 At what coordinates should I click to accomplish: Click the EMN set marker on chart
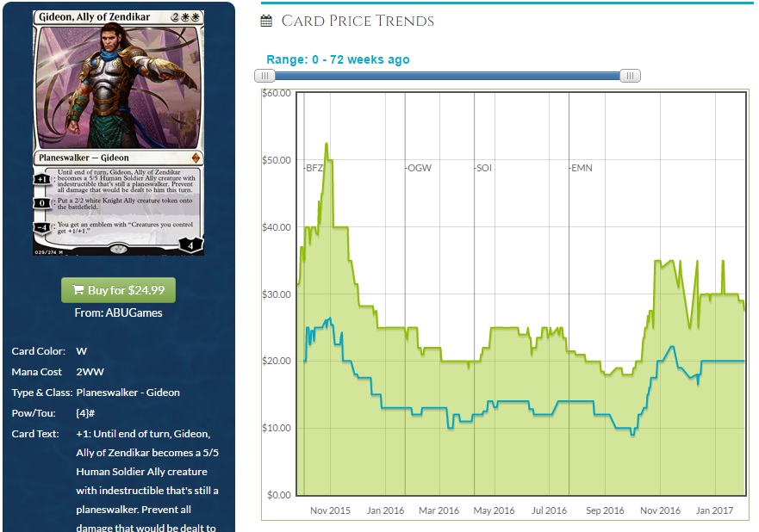(x=581, y=168)
